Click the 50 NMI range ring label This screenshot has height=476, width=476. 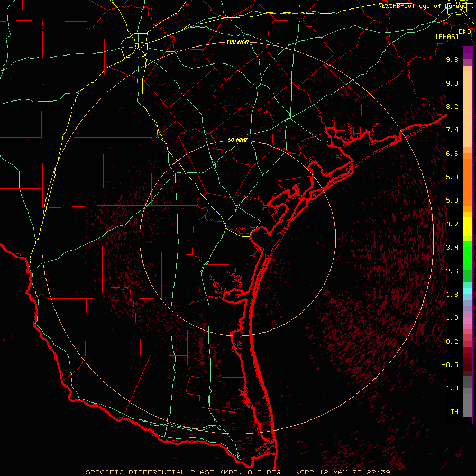point(237,140)
